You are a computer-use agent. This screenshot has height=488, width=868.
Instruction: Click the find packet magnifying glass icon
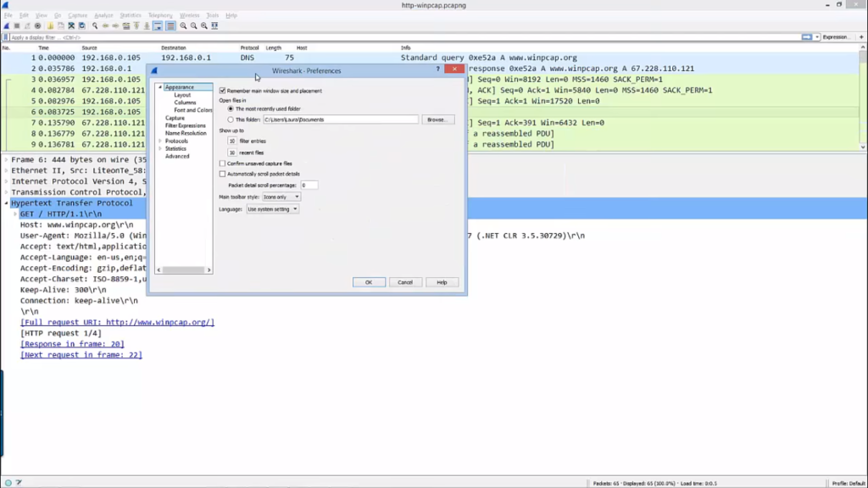93,26
